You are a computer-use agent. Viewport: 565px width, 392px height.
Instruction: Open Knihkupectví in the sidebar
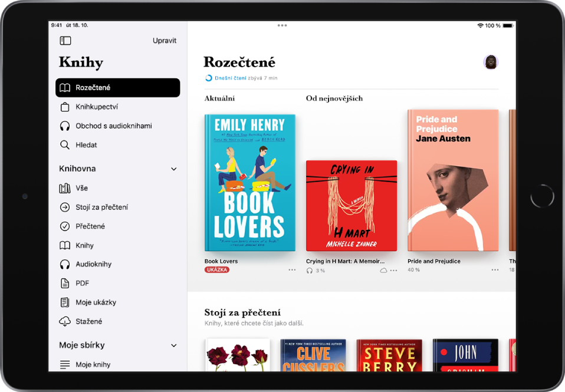pyautogui.click(x=118, y=107)
